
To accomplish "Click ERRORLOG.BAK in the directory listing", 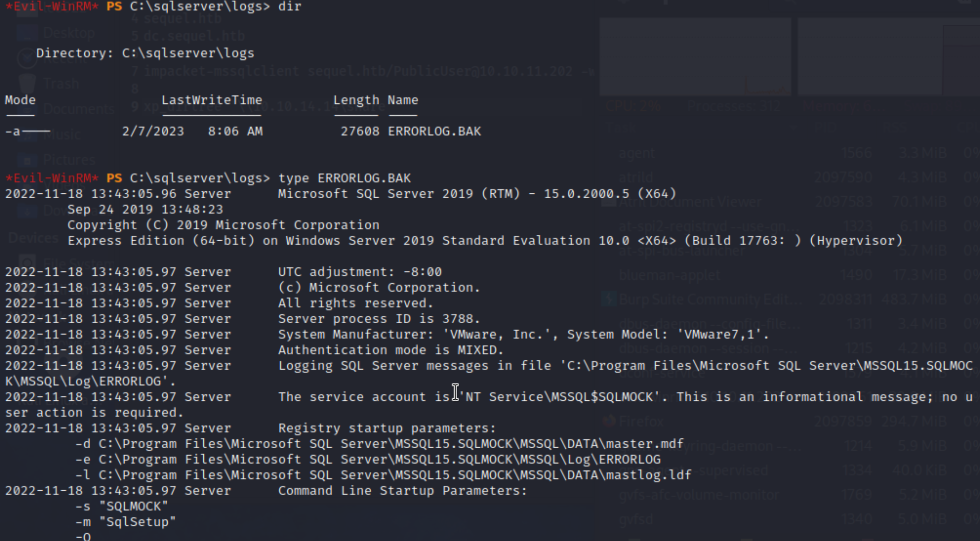I will 434,131.
